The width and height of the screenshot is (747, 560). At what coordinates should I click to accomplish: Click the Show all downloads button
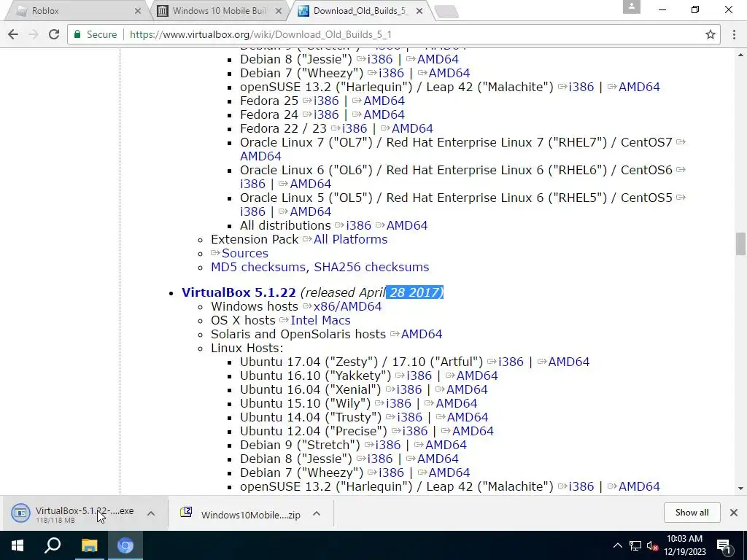[x=692, y=513]
